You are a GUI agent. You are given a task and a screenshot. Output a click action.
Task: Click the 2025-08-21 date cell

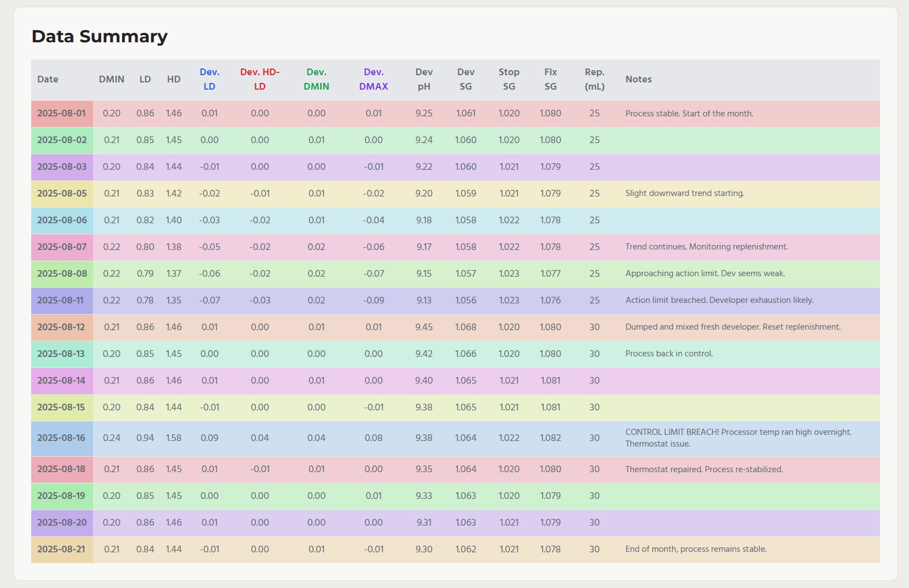pos(61,550)
